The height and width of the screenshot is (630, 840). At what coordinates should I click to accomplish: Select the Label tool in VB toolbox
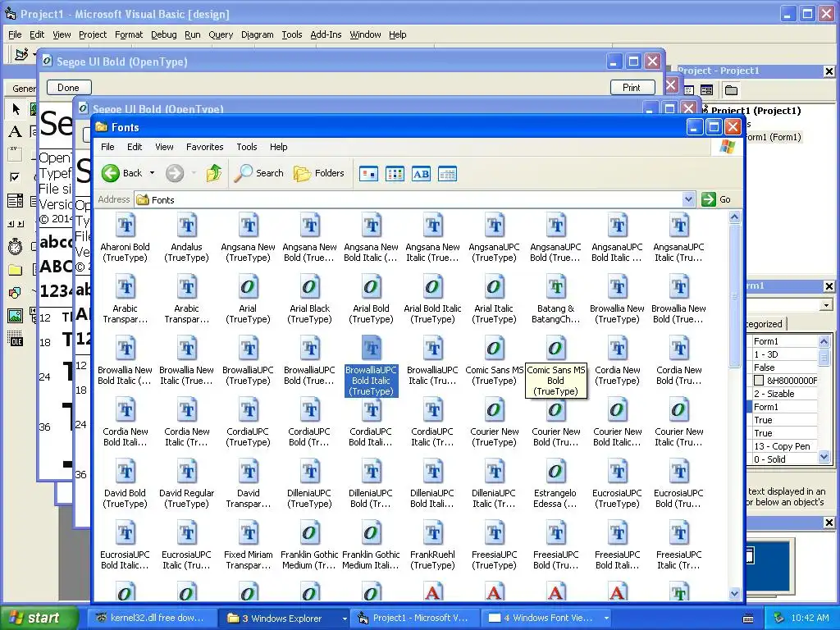(x=16, y=132)
